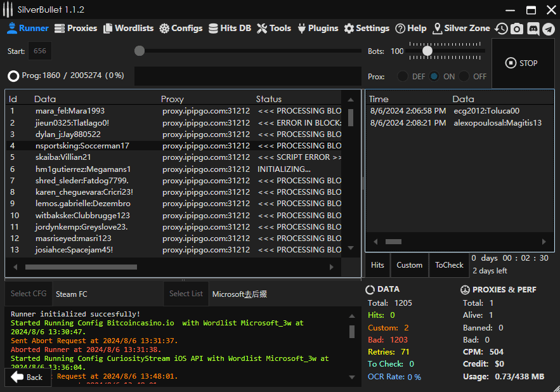This screenshot has width=560, height=392.
Task: Select the DEF proxy radio option
Action: (x=403, y=76)
